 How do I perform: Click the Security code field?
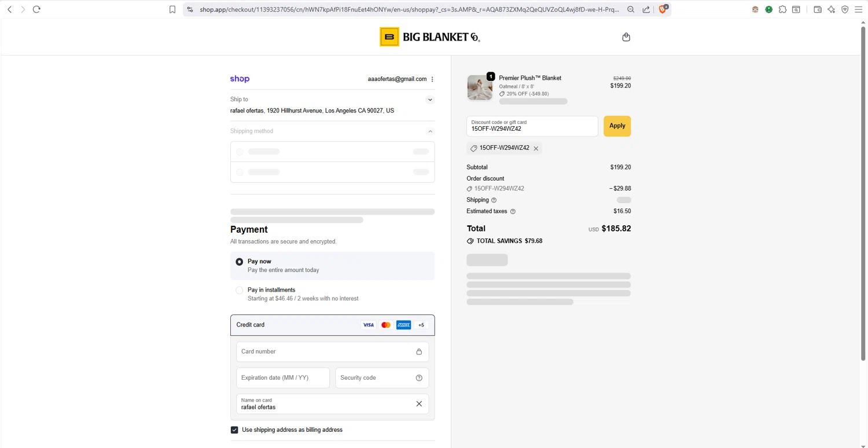382,378
